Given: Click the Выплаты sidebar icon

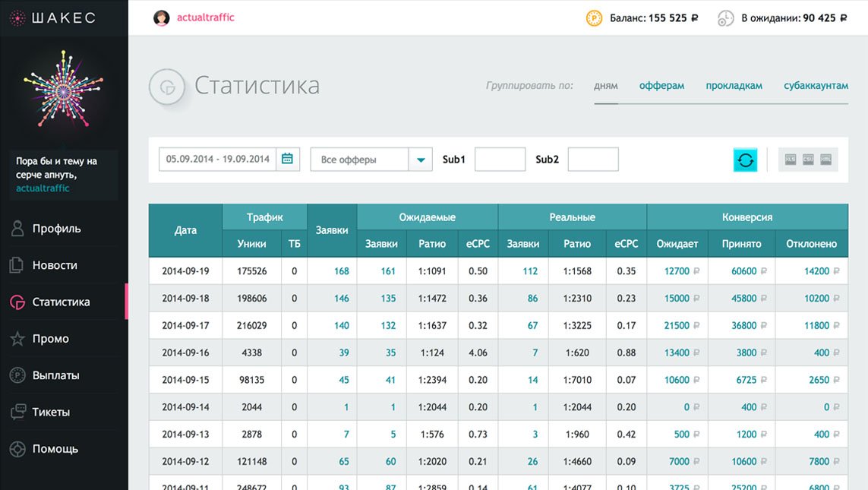Looking at the screenshot, I should coord(17,375).
